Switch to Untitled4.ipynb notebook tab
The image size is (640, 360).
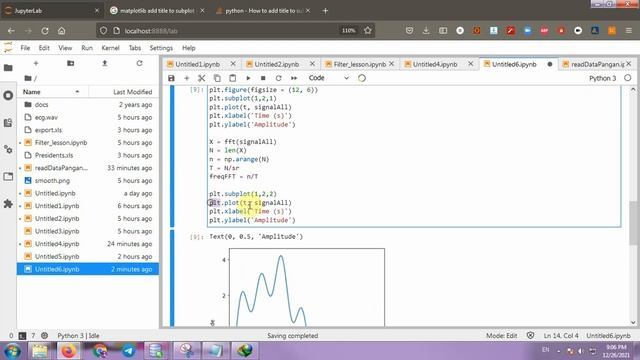pyautogui.click(x=435, y=64)
